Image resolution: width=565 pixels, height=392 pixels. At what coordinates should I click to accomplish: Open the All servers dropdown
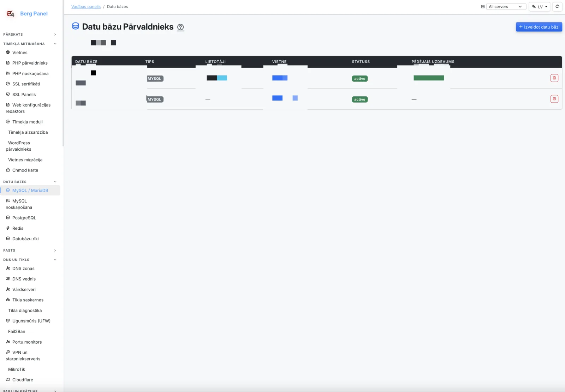[x=506, y=7]
